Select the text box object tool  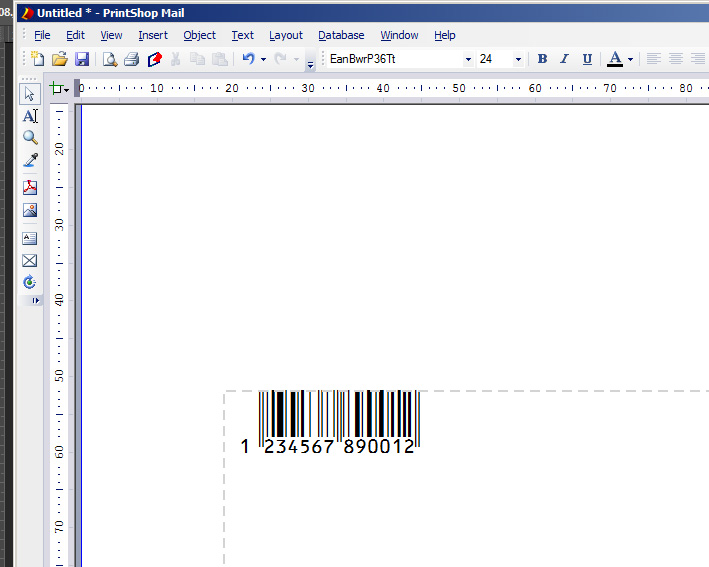coord(30,238)
